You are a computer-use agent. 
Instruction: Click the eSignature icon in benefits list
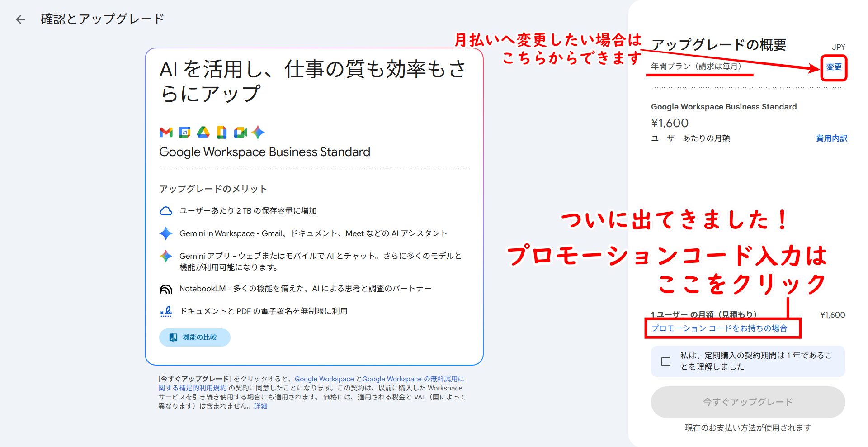166,312
